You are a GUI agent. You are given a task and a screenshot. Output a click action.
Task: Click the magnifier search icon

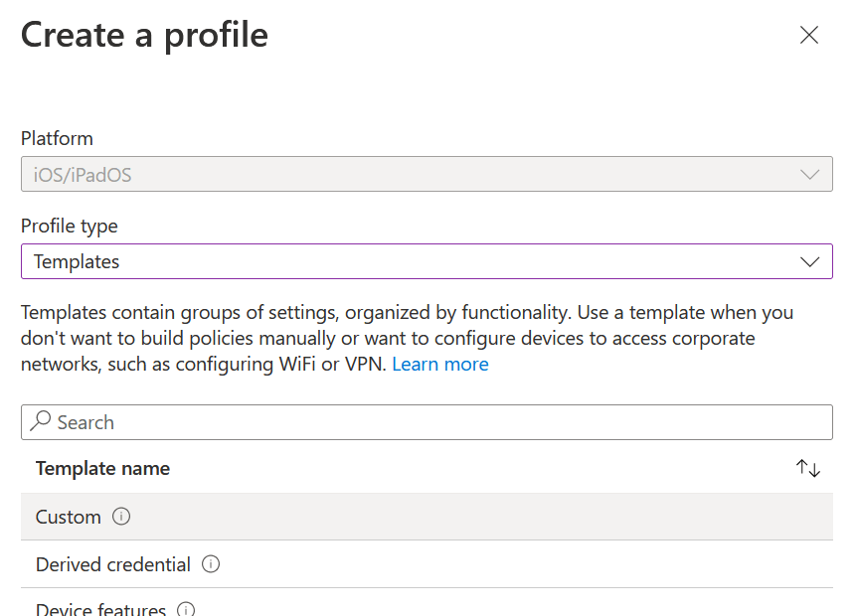[41, 421]
